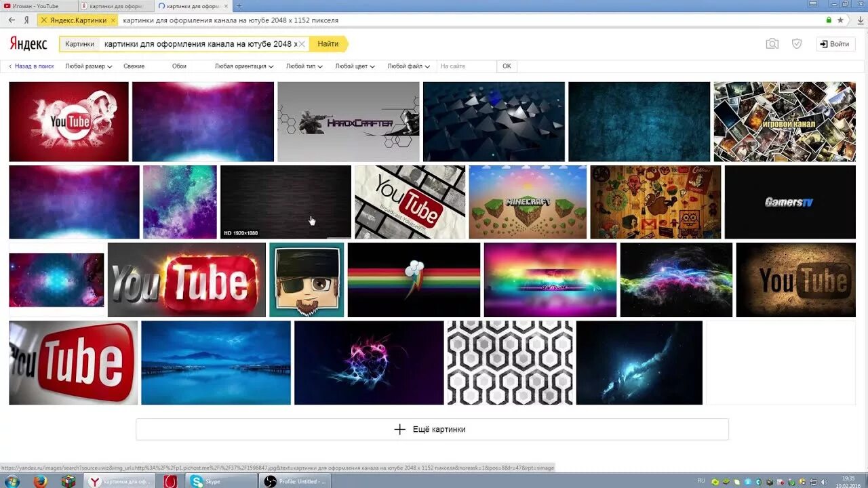Image resolution: width=868 pixels, height=488 pixels.
Task: Open the eyepatch Minecraft face thumbnail
Action: (x=307, y=280)
